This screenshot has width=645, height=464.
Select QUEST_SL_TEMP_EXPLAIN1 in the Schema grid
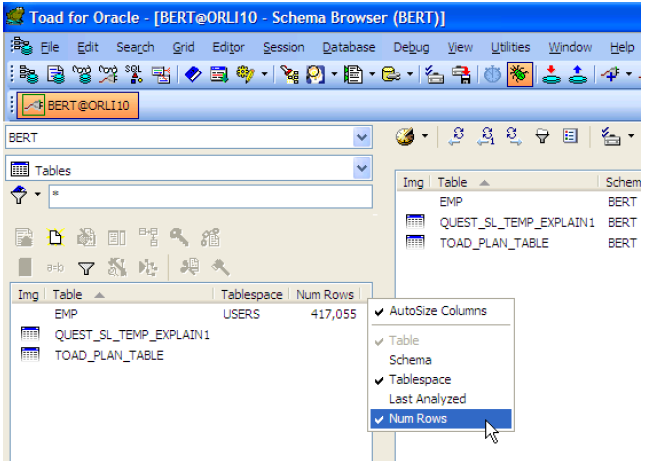click(x=517, y=223)
